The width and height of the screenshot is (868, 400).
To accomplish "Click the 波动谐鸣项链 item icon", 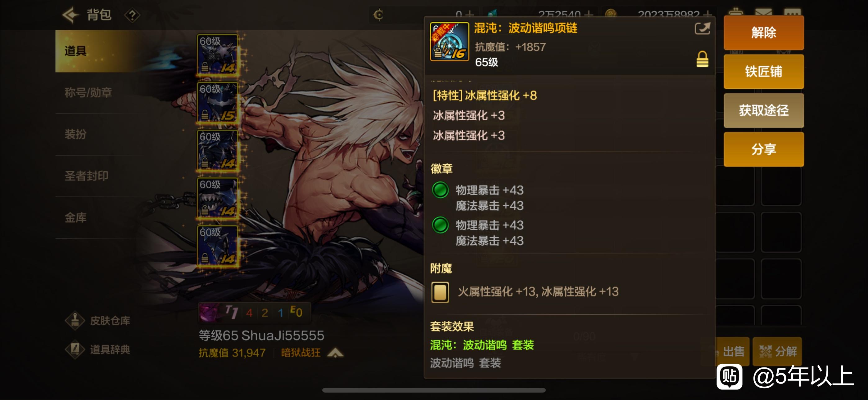I will pyautogui.click(x=450, y=42).
